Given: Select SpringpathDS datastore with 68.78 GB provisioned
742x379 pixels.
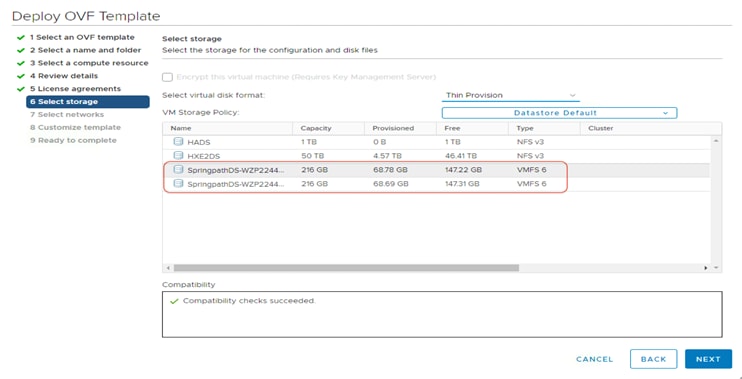Looking at the screenshot, I should pos(236,170).
